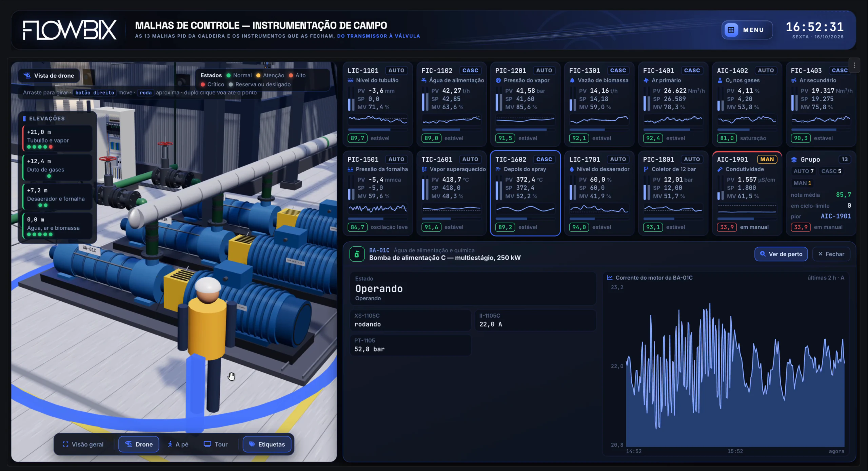868x471 pixels.
Task: Click the ELEVAÇÕES panel header icon
Action: pyautogui.click(x=24, y=118)
